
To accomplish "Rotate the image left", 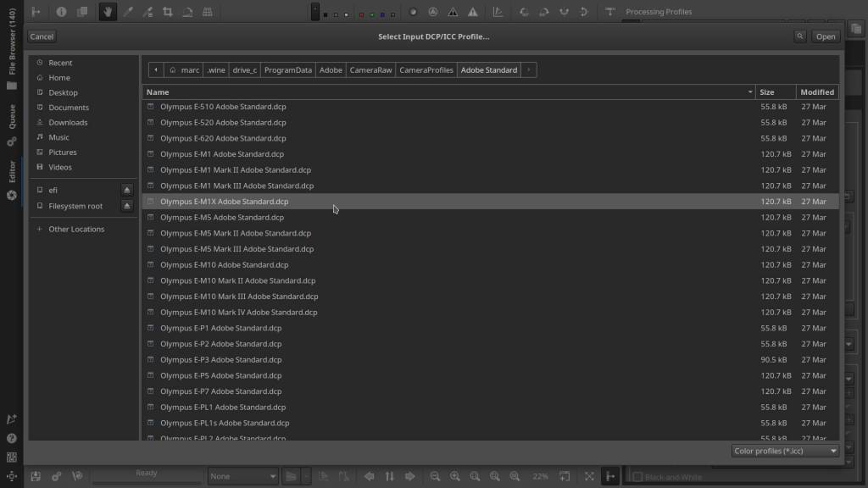I will (524, 12).
